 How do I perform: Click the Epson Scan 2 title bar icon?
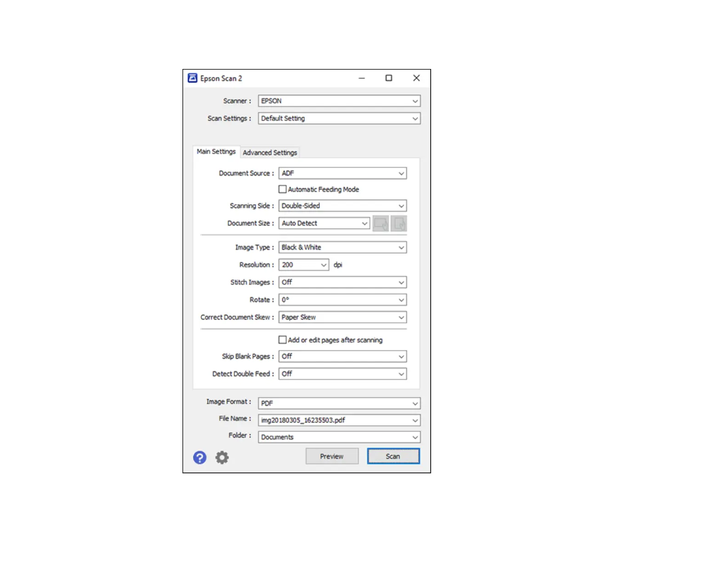coord(193,78)
